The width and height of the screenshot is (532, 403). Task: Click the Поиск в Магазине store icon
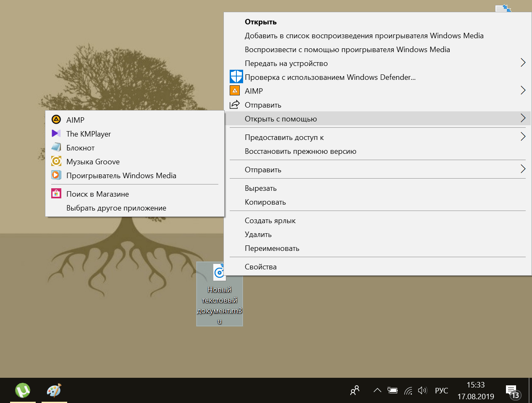(x=56, y=194)
